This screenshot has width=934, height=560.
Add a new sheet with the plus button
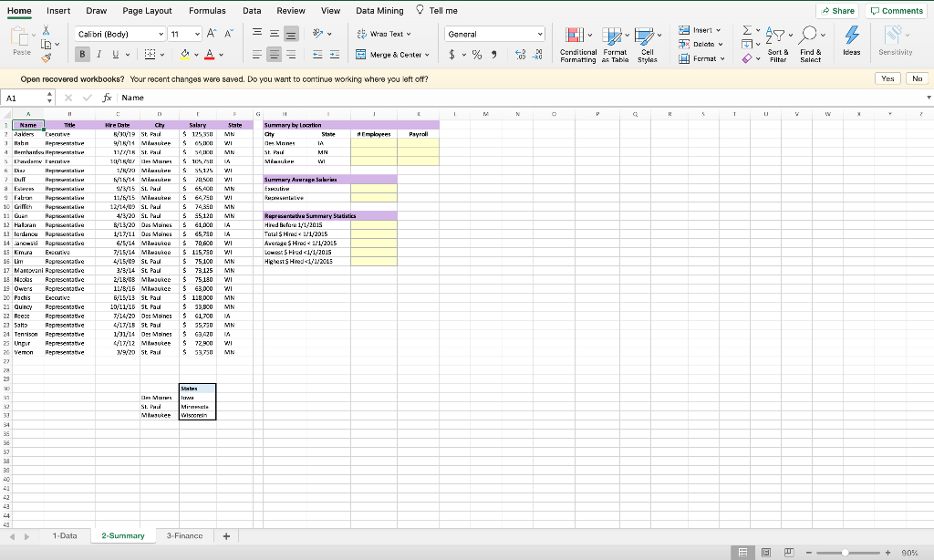[x=225, y=536]
